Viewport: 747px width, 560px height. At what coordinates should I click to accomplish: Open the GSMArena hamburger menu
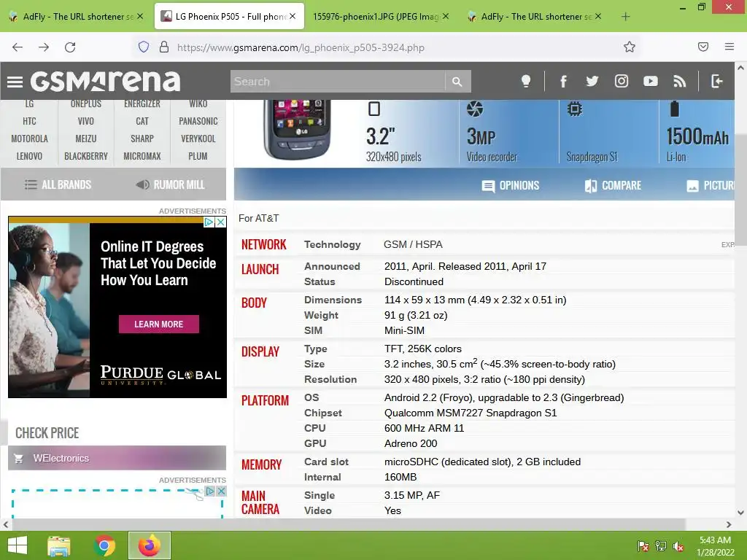point(15,82)
